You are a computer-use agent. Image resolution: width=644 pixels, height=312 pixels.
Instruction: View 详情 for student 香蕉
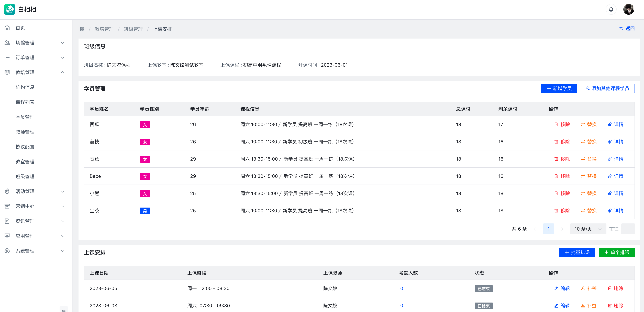point(616,159)
